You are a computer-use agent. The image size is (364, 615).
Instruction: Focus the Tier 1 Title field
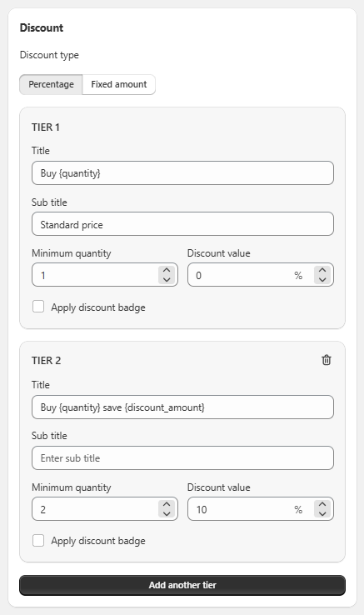(182, 173)
